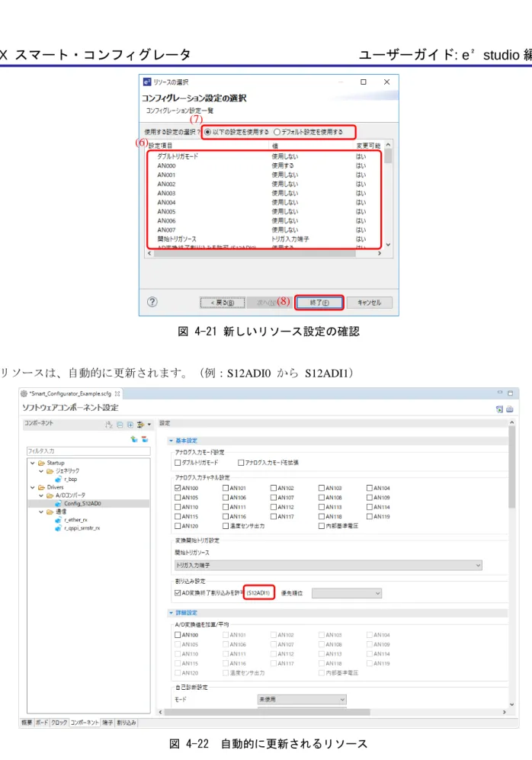Maximize the editor view using top-right icon
The width and height of the screenshot is (532, 760).
510,393
